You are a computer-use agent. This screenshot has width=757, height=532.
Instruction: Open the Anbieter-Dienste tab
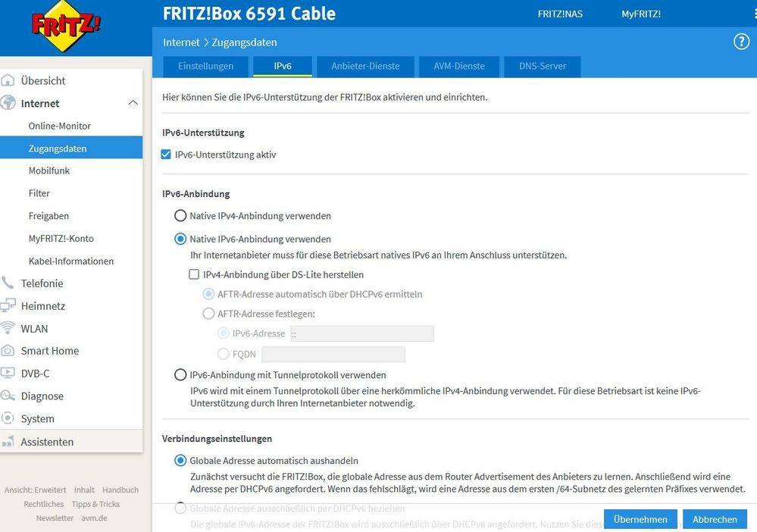pos(365,66)
